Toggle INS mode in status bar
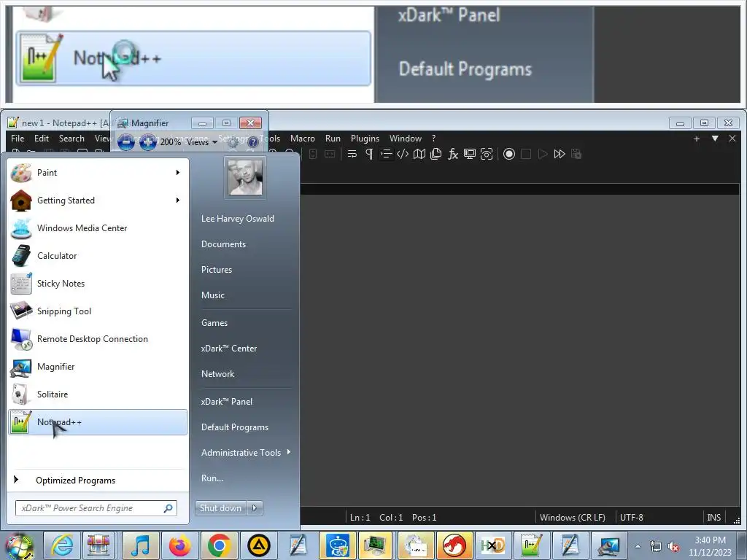 (x=713, y=517)
